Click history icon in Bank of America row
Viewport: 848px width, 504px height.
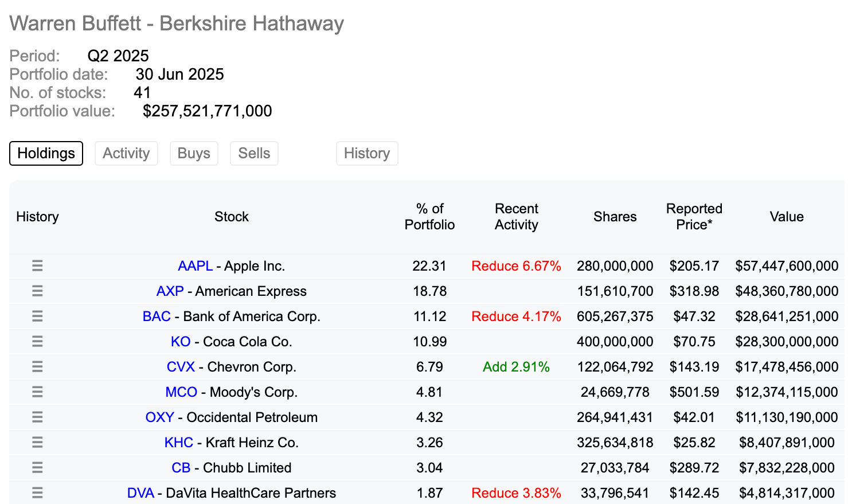click(x=37, y=316)
